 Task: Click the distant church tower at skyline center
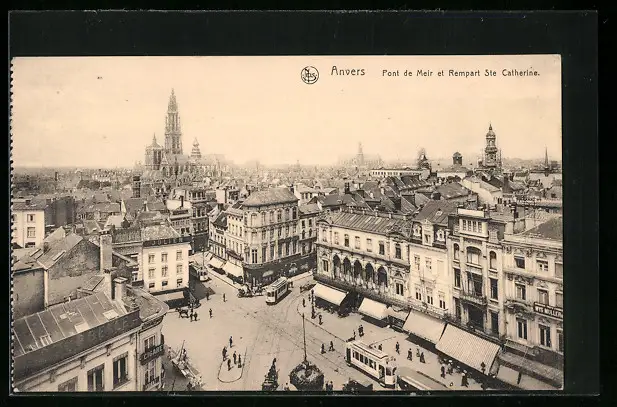[x=360, y=153]
